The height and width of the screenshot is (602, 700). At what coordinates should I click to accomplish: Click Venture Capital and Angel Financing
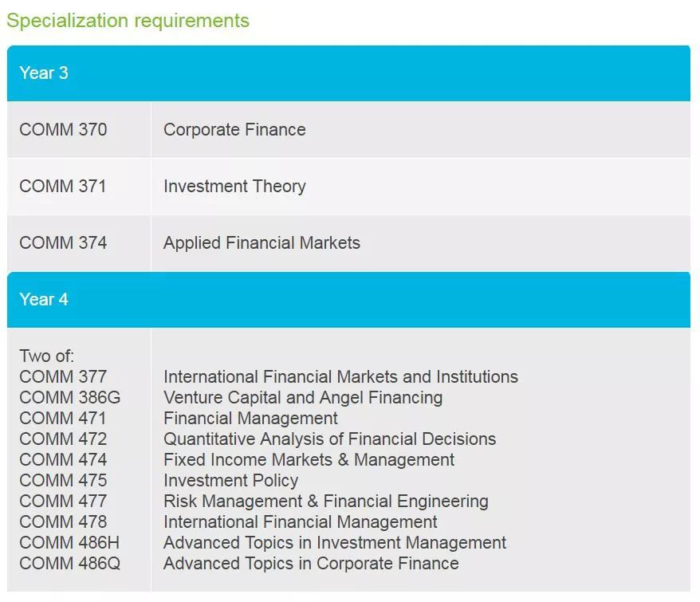pos(303,398)
